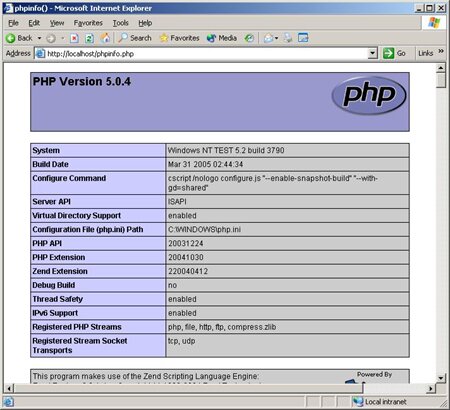The width and height of the screenshot is (450, 410).
Task: Click the Zend Scripting Language Engine text
Action: coord(145,376)
